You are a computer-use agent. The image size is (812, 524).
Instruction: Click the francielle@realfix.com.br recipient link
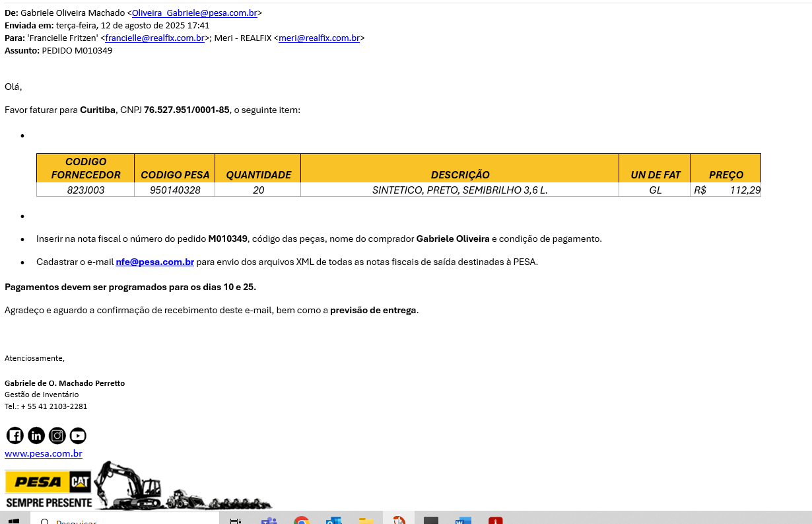pos(154,38)
